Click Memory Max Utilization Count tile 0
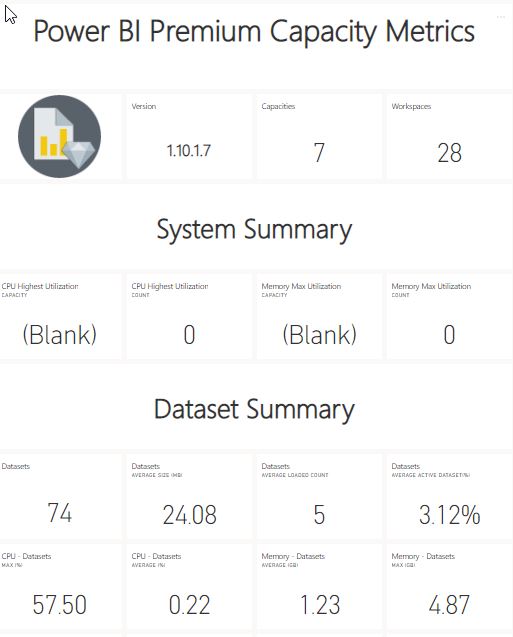This screenshot has height=637, width=513. click(x=449, y=316)
